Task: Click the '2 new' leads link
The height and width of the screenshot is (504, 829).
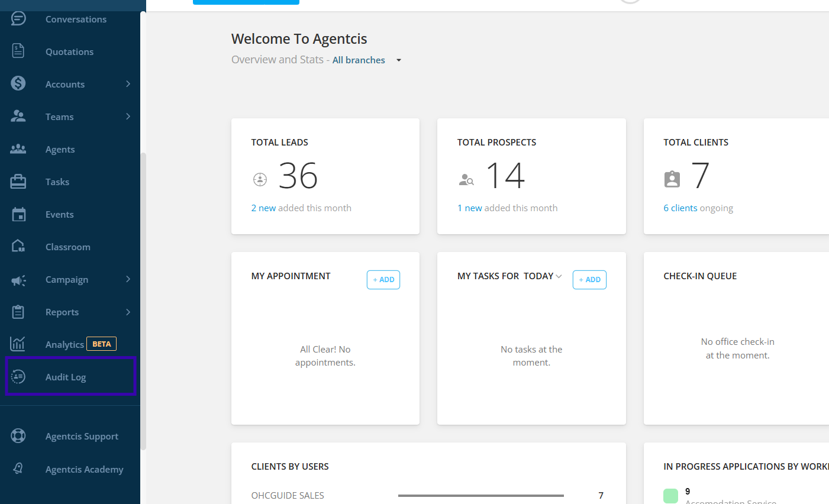Action: click(x=263, y=208)
